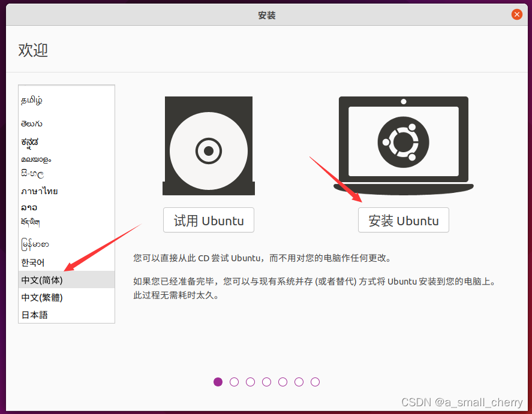Viewport: 532px width, 414px height.
Task: Click the filled first progress dot
Action: (218, 382)
